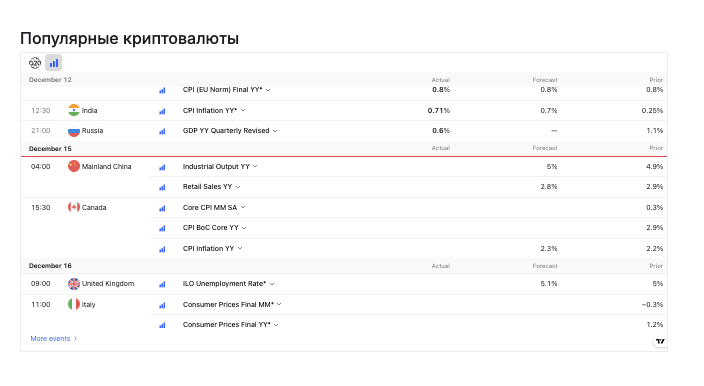Click the United Kingdom flag icon

pos(74,284)
